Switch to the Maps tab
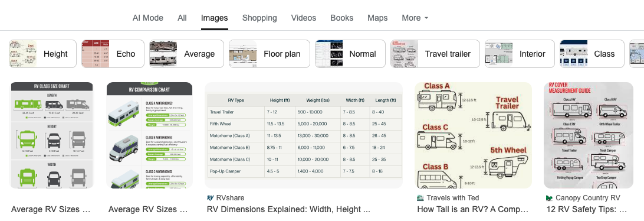This screenshot has width=644, height=221. pyautogui.click(x=377, y=18)
